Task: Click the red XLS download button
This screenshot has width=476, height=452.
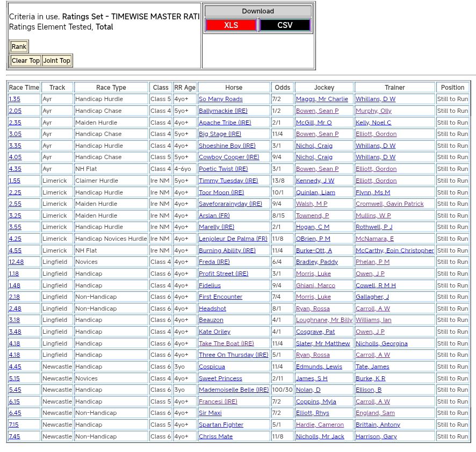Action: (231, 25)
